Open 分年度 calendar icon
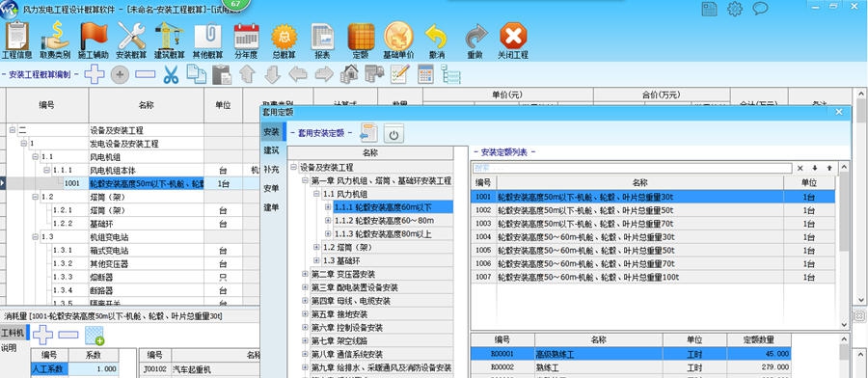 [x=246, y=40]
